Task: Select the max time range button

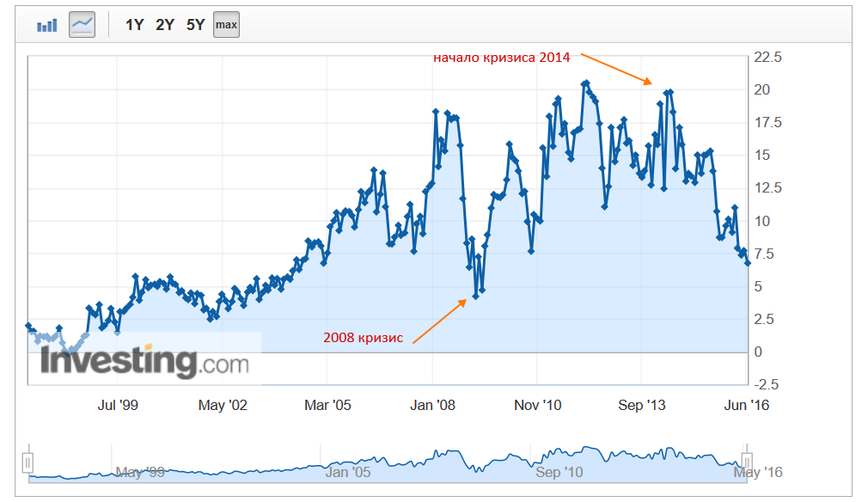Action: tap(226, 25)
